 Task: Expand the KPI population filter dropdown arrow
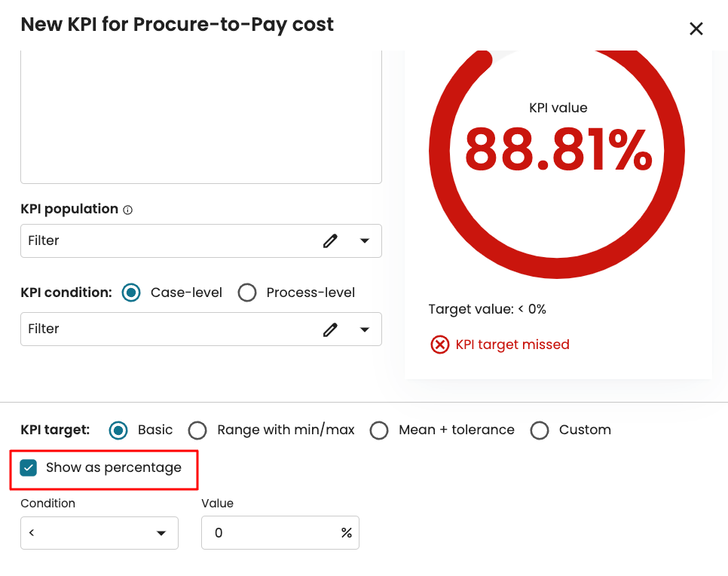pyautogui.click(x=365, y=241)
